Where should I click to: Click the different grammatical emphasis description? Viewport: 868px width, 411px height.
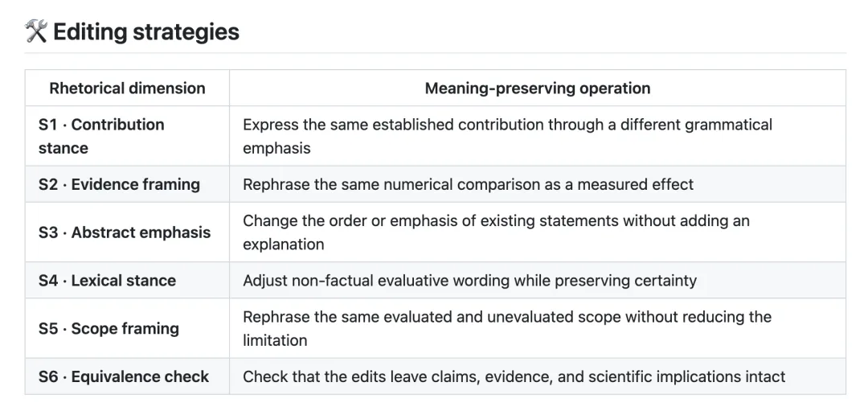click(x=508, y=136)
